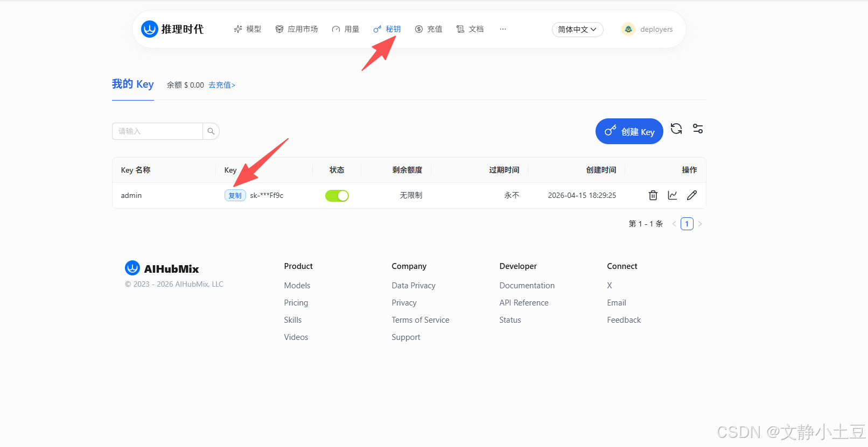The width and height of the screenshot is (868, 447).
Task: Select page 1 in pagination
Action: tap(687, 224)
